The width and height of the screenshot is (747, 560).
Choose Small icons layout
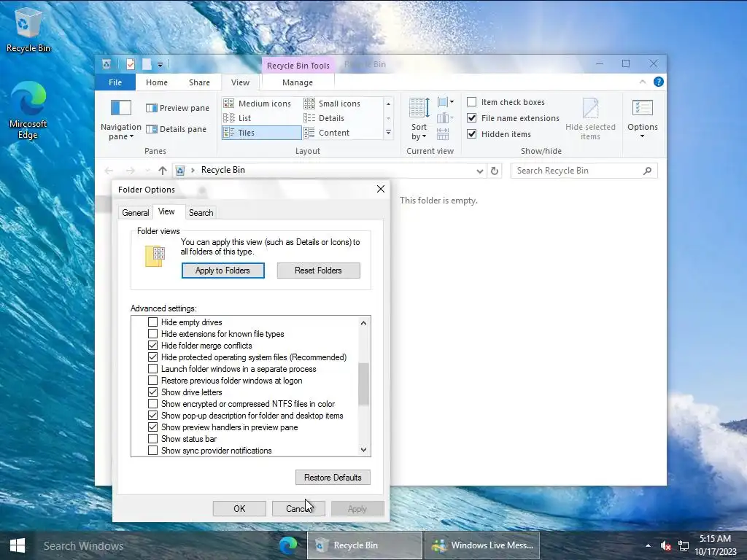(332, 104)
